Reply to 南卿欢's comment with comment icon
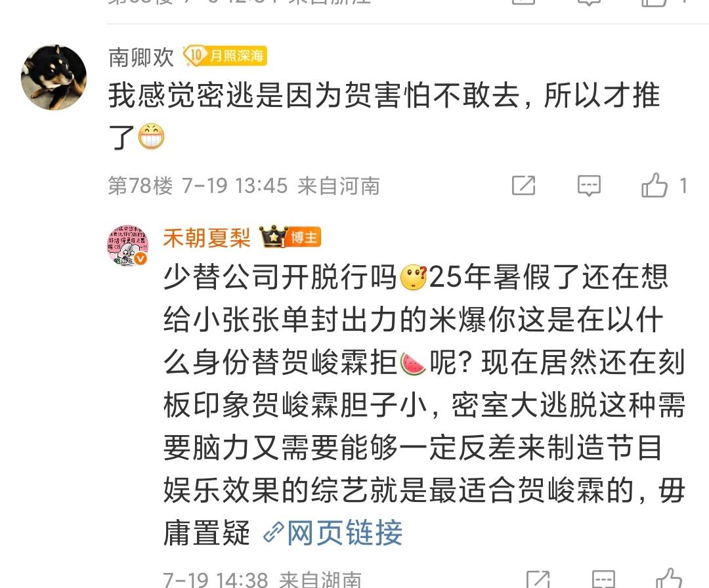709x588 pixels. tap(589, 185)
